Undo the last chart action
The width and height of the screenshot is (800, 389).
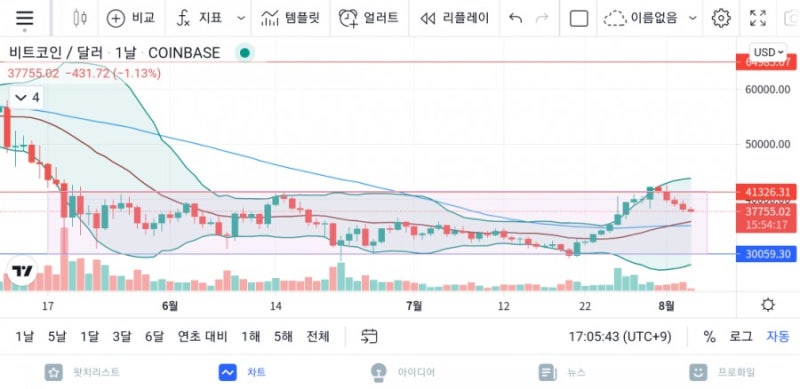(x=516, y=19)
